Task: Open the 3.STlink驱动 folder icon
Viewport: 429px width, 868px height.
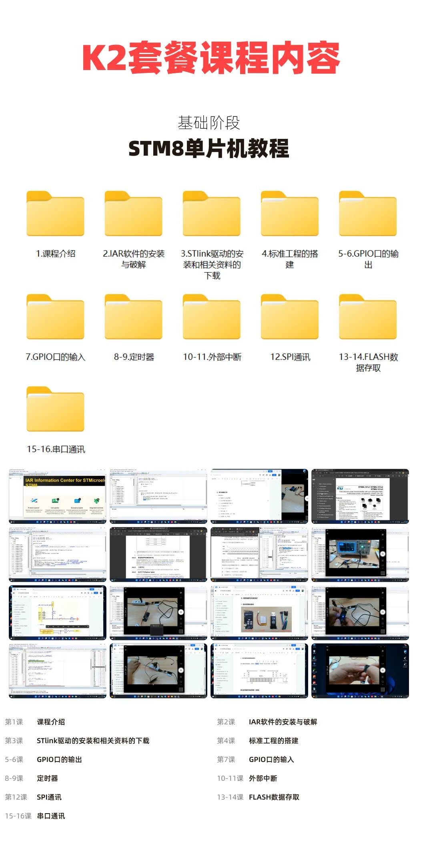Action: (211, 214)
